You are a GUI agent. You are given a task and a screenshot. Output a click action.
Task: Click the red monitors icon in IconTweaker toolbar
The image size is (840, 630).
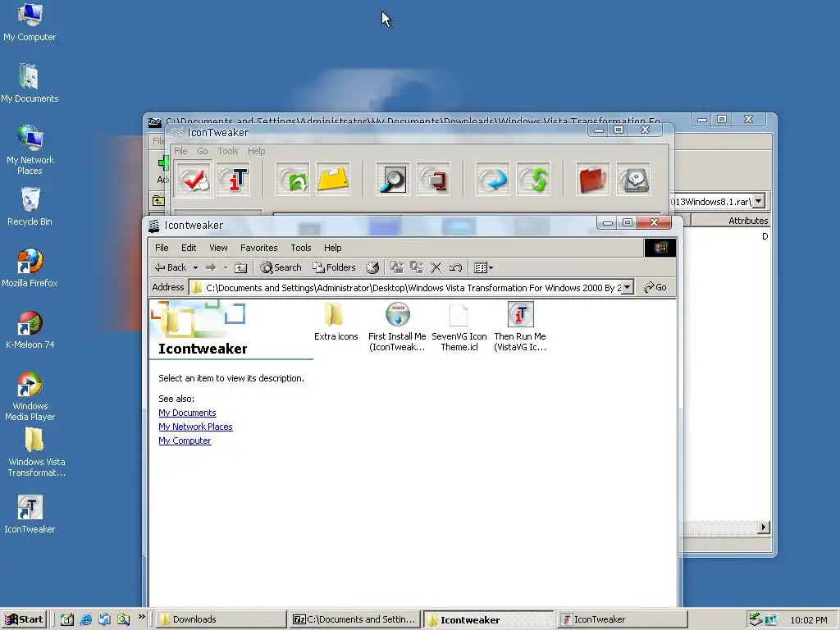[x=433, y=180]
